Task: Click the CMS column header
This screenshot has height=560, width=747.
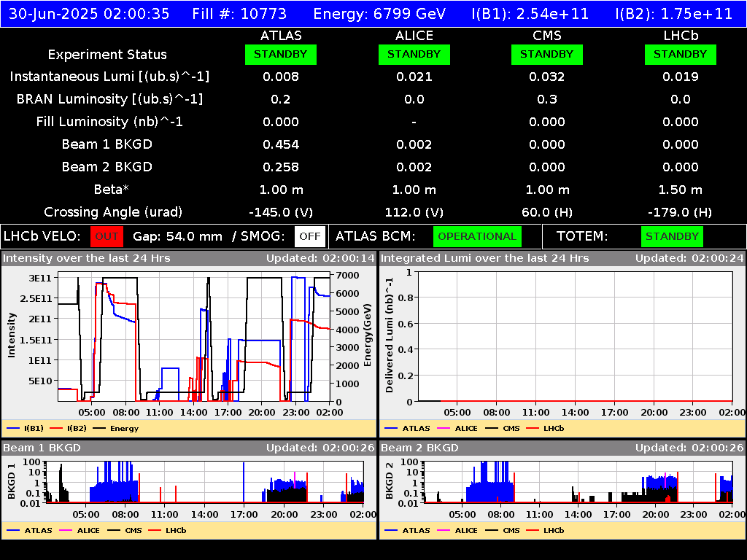Action: tap(547, 36)
